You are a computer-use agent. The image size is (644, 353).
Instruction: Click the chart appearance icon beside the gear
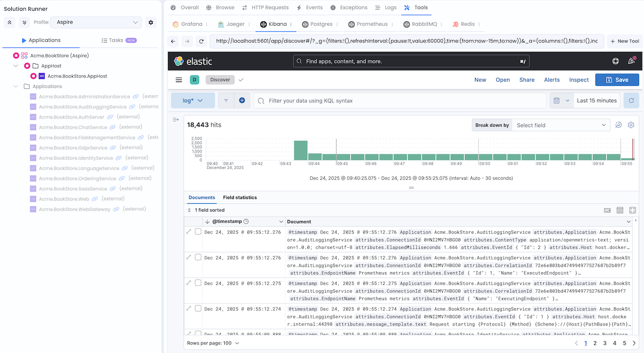tap(618, 124)
